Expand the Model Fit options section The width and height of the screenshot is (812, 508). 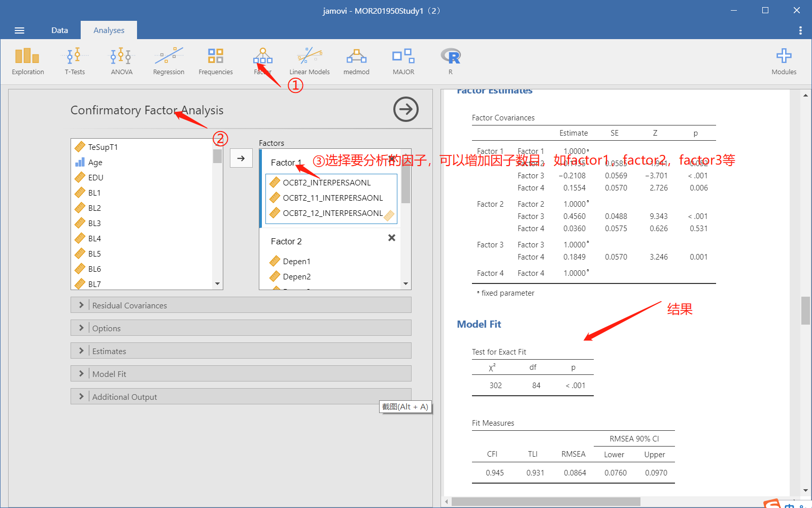[x=241, y=373]
